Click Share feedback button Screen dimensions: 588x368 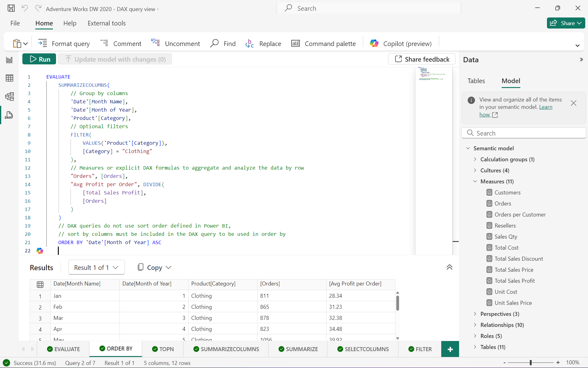click(x=422, y=59)
